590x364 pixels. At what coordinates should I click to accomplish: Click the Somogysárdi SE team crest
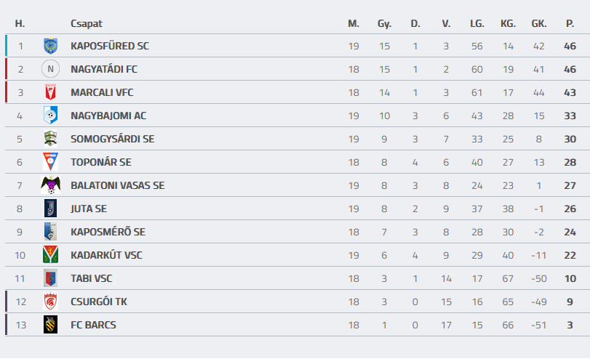pos(50,139)
